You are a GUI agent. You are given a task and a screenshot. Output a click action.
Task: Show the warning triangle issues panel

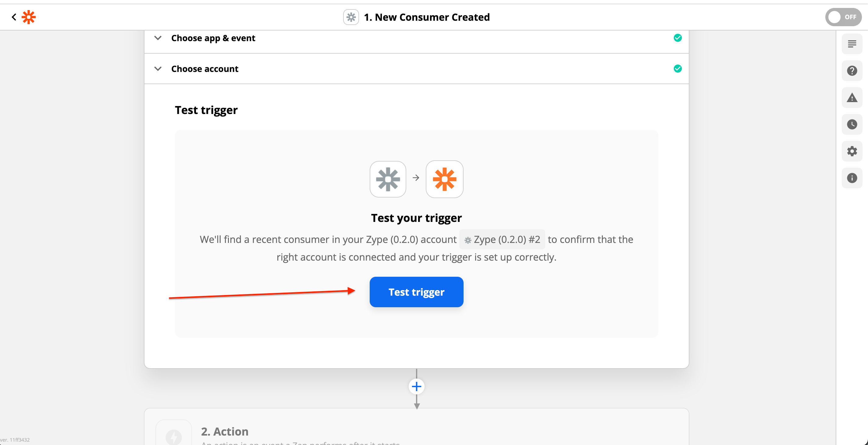(852, 98)
